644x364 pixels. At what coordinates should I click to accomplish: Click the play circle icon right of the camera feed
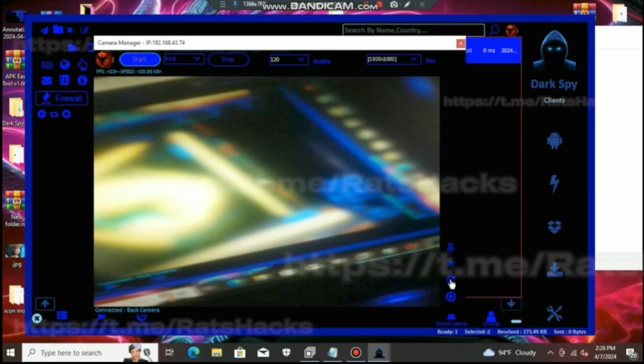pyautogui.click(x=451, y=297)
